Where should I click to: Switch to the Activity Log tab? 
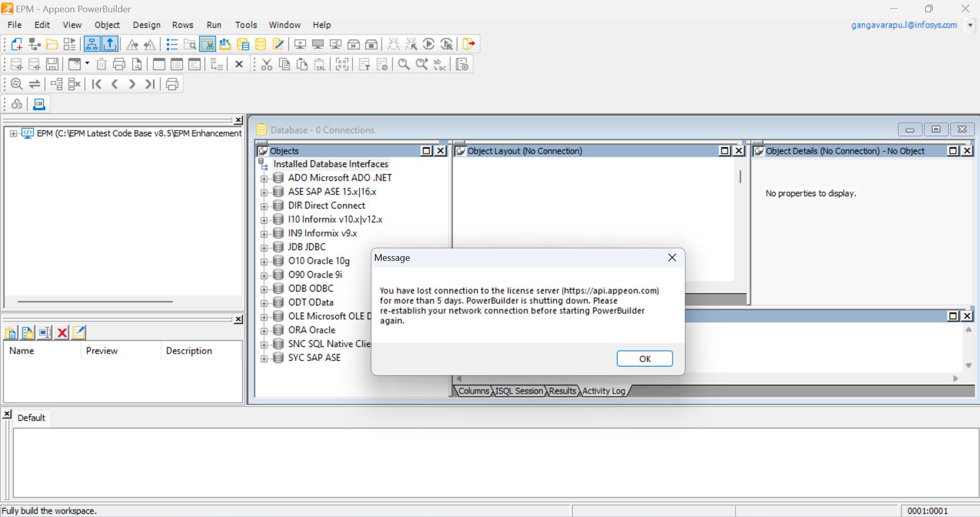coord(603,391)
